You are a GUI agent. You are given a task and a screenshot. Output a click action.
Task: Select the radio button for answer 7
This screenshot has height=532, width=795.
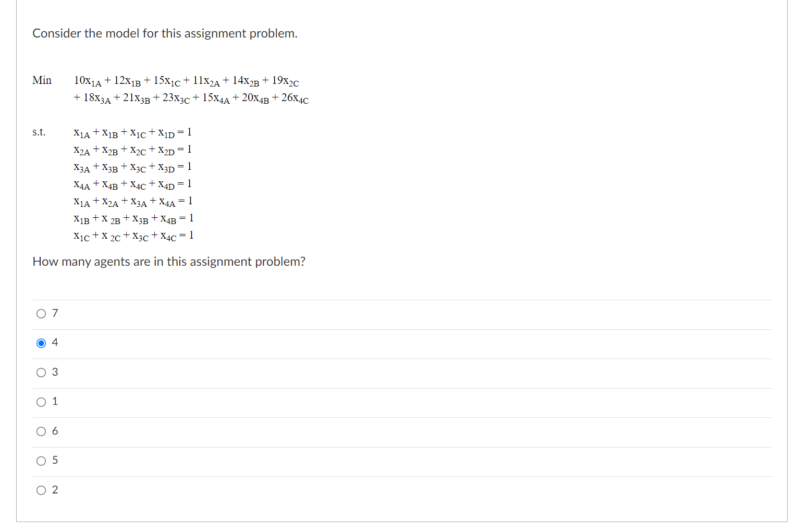pos(41,313)
